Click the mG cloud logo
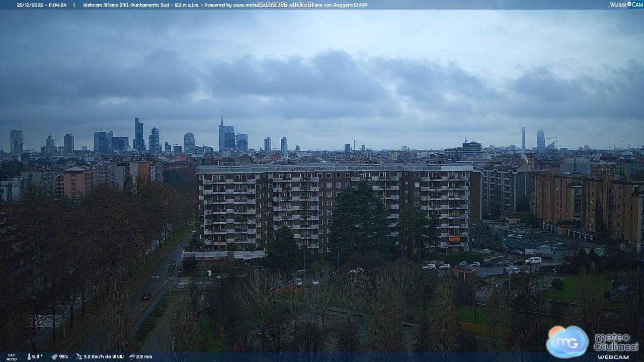The width and height of the screenshot is (644, 362). (x=567, y=342)
